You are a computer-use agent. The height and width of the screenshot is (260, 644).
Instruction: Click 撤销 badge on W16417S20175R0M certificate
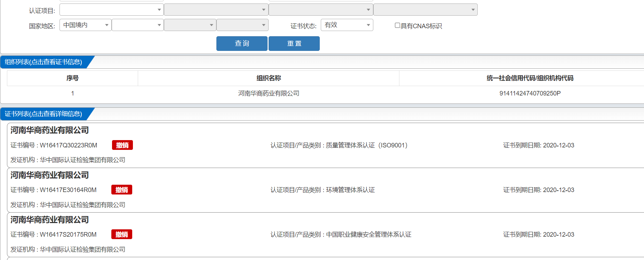tap(121, 235)
